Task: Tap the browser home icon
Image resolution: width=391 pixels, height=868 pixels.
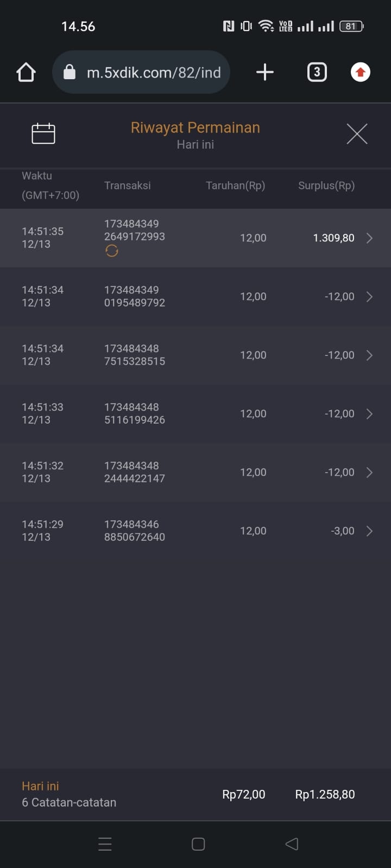Action: (26, 72)
